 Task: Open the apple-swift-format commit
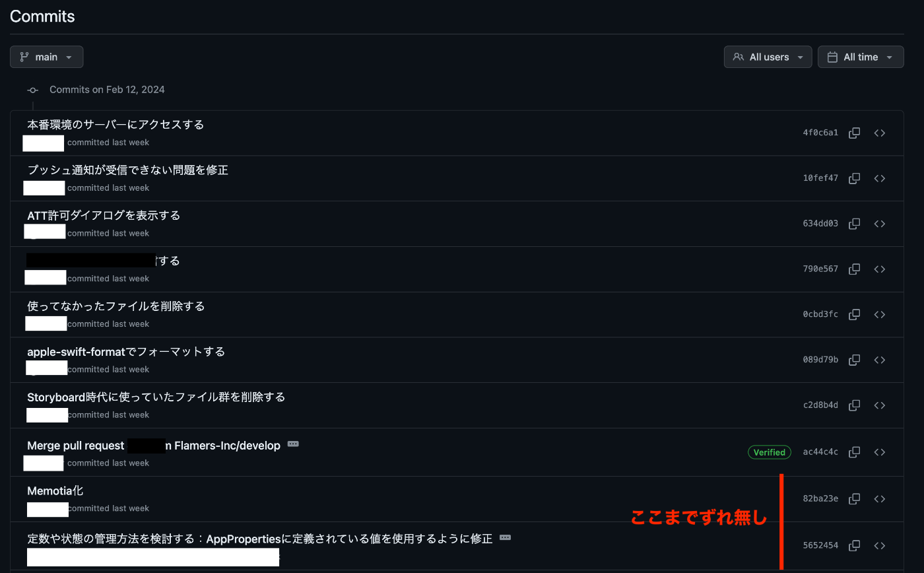point(126,351)
